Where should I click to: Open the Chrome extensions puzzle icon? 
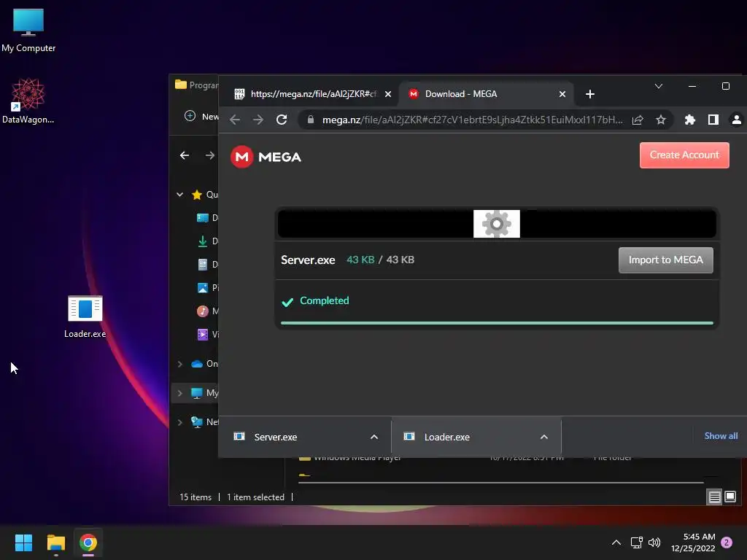tap(690, 120)
